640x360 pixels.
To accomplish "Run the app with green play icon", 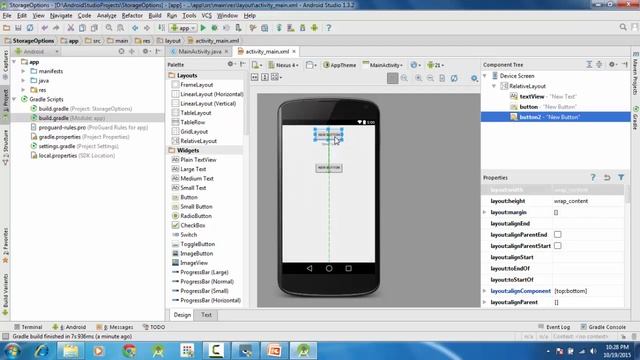I will point(203,28).
